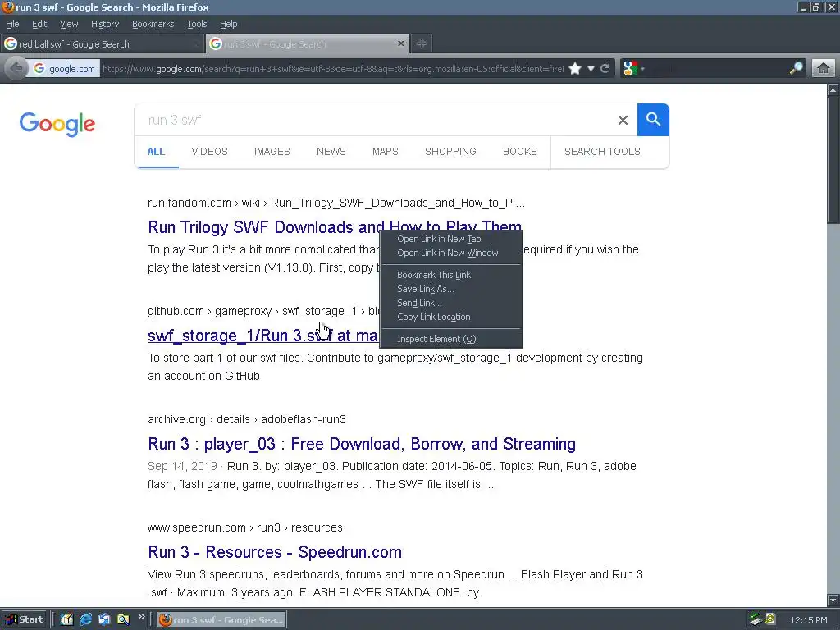Click the Google logo
This screenshot has height=630, width=840.
pyautogui.click(x=57, y=124)
